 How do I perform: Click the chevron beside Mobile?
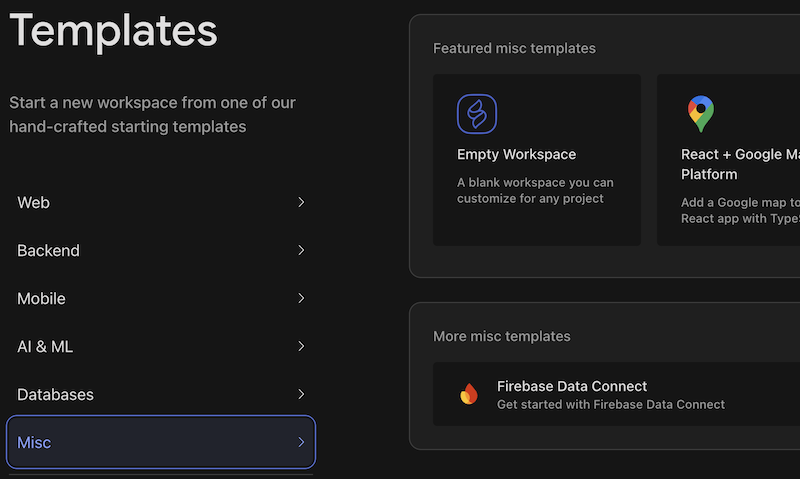(301, 298)
